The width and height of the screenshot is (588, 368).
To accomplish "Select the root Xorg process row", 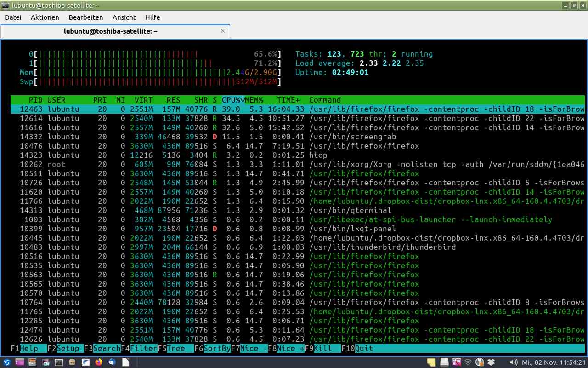I will [x=298, y=164].
